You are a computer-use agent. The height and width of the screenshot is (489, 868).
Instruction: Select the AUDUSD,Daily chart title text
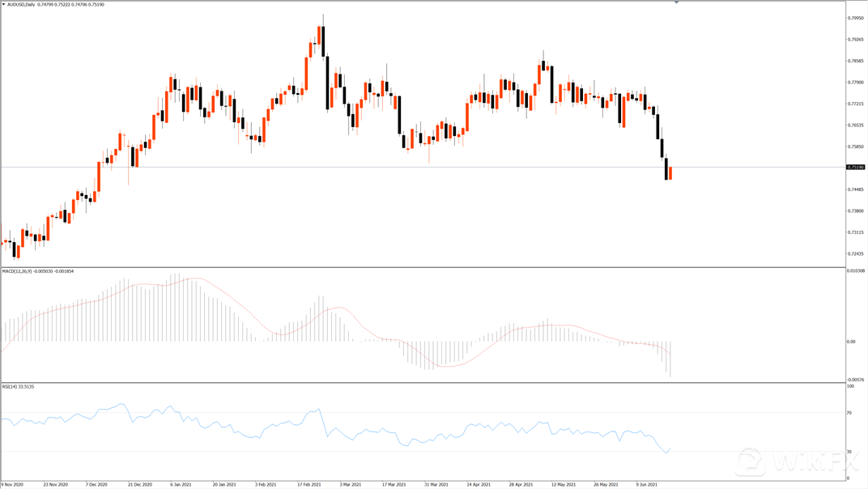coord(22,5)
